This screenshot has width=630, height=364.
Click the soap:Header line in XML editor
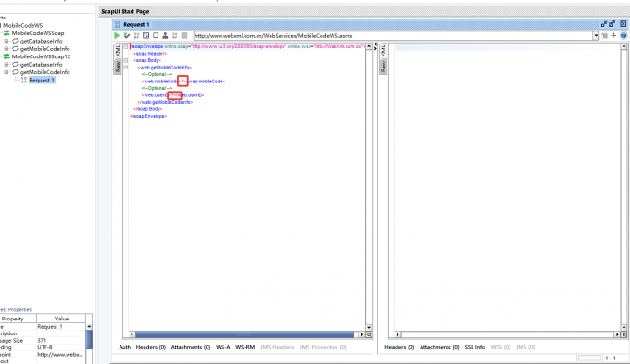point(150,54)
